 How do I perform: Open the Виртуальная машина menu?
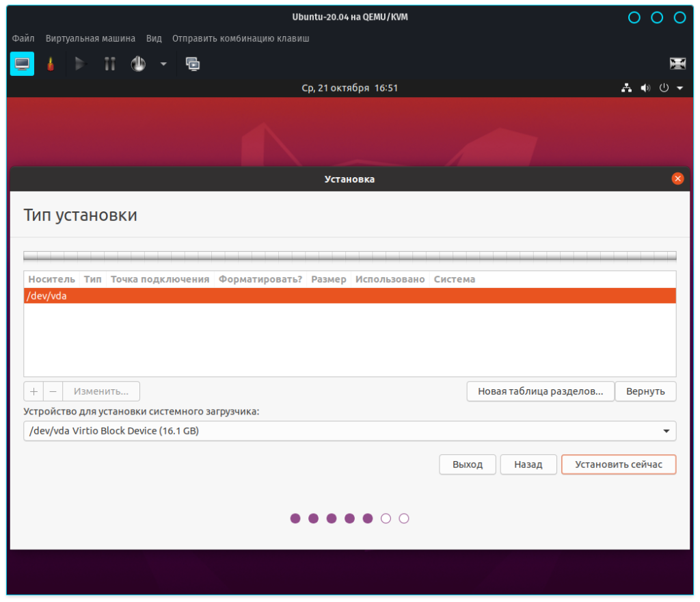90,38
